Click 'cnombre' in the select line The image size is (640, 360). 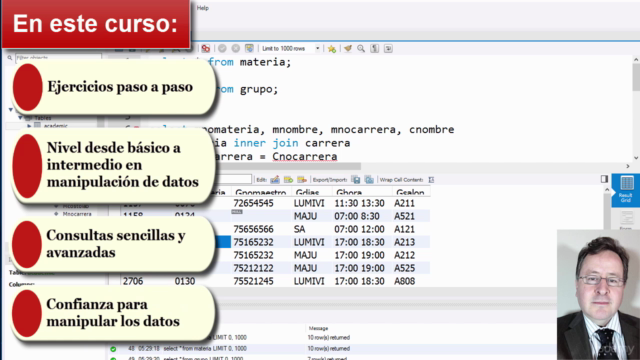[431, 130]
